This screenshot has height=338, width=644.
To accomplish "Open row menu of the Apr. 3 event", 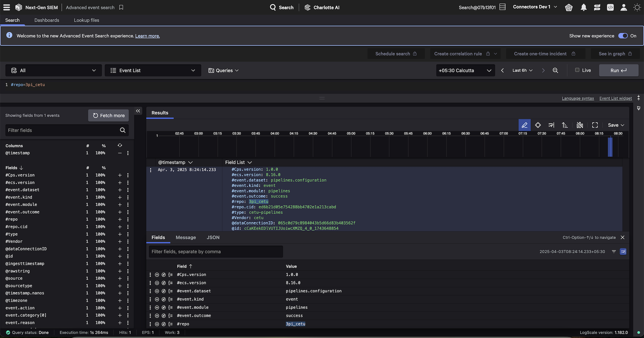I will [x=151, y=170].
